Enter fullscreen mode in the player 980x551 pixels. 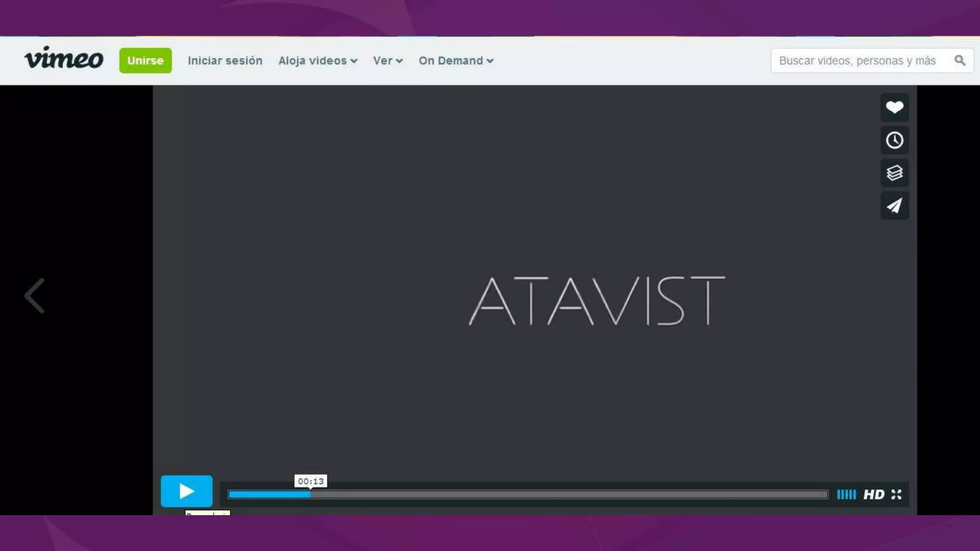point(896,495)
